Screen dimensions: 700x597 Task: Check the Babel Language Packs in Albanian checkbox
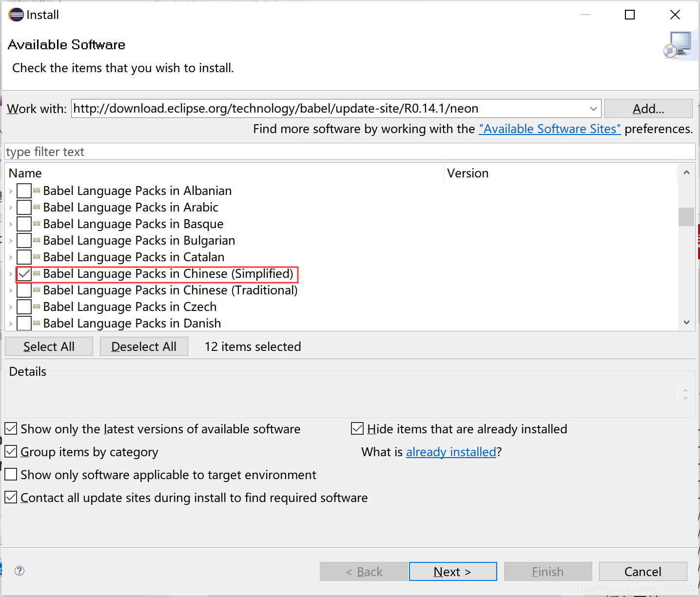coord(24,191)
